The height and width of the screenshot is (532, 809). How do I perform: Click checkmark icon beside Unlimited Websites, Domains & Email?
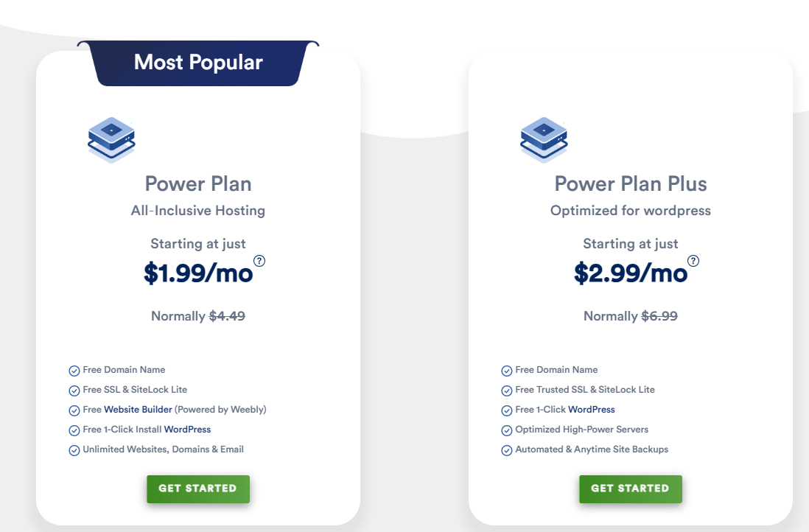point(74,450)
